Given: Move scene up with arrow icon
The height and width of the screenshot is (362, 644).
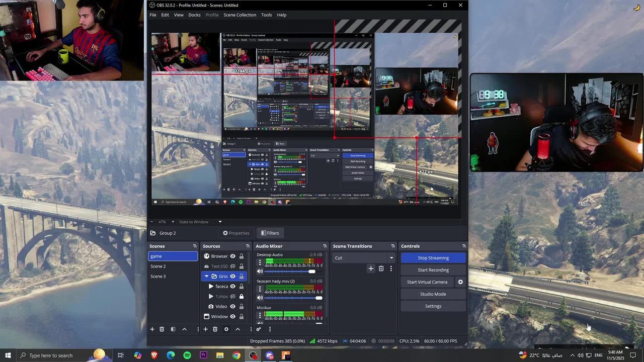Looking at the screenshot, I should point(184,329).
